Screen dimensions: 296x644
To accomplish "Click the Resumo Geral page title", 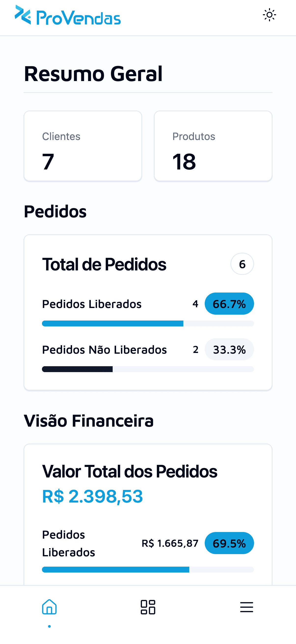I will click(x=93, y=74).
